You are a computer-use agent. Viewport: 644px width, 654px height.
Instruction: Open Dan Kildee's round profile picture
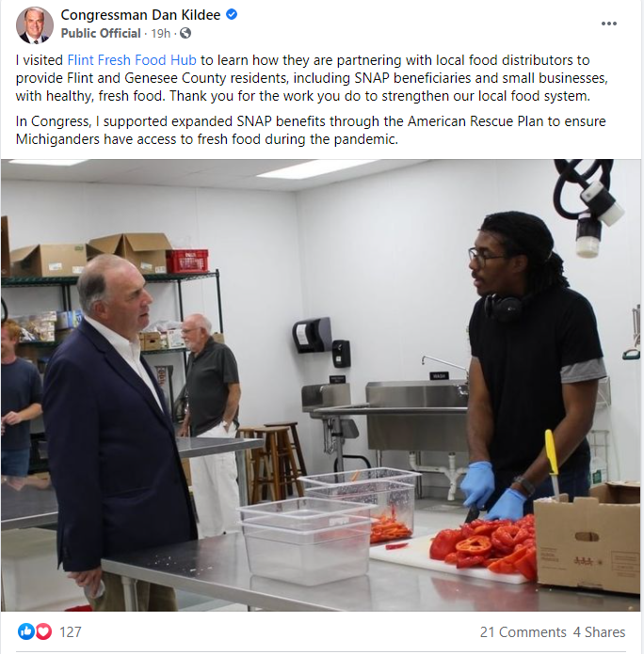tap(35, 25)
